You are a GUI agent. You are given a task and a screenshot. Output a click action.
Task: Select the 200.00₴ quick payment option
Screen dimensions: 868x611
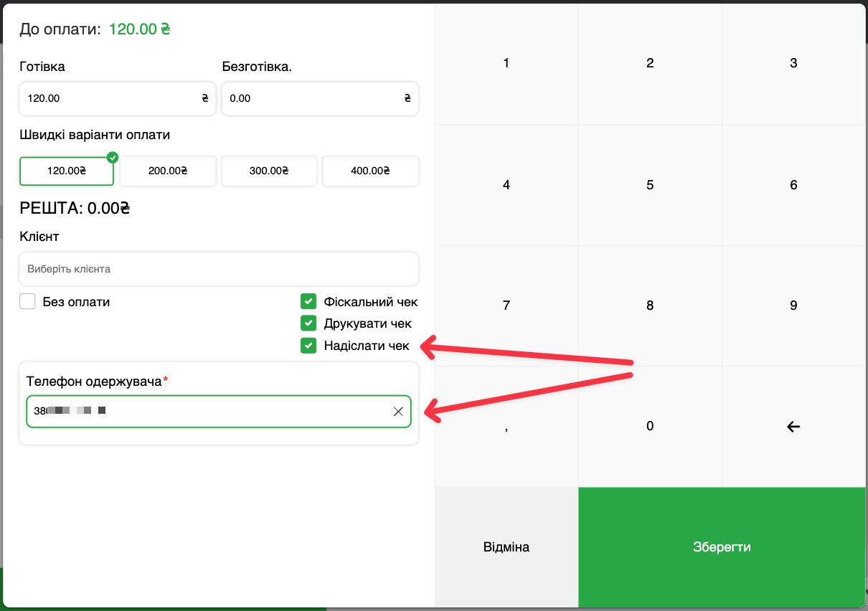[x=168, y=171]
